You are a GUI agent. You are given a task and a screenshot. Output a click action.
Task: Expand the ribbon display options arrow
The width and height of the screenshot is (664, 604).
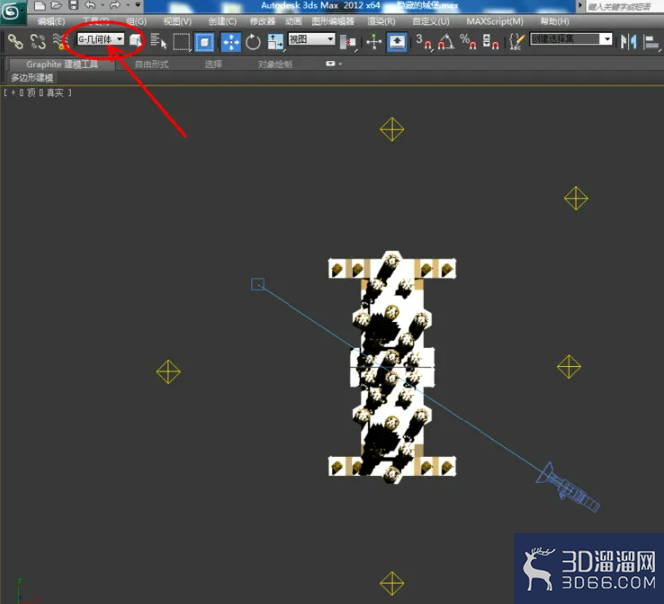(340, 64)
